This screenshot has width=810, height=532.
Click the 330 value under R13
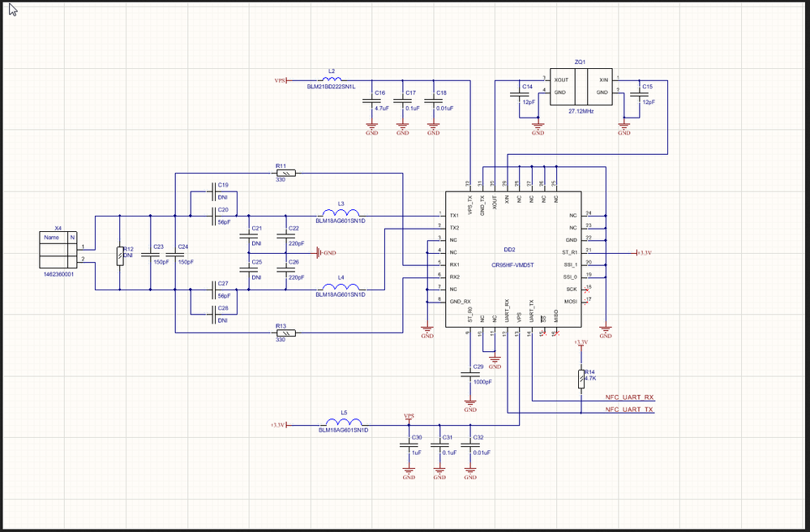click(281, 340)
